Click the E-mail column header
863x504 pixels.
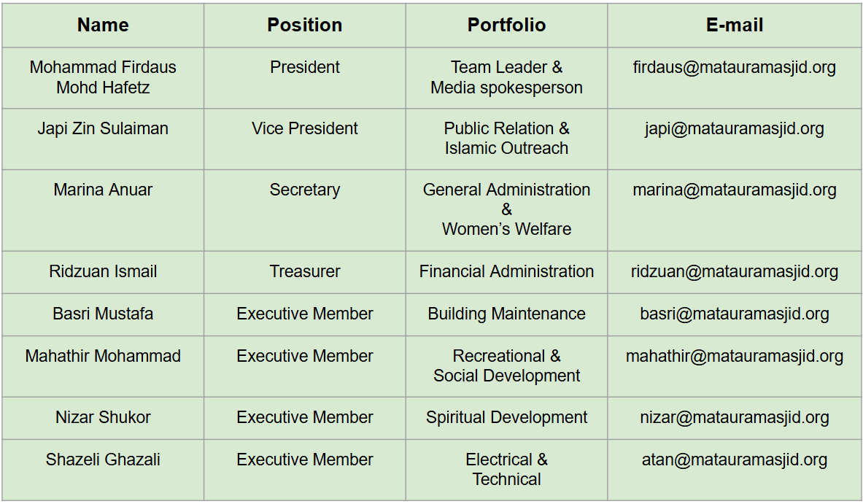point(734,26)
